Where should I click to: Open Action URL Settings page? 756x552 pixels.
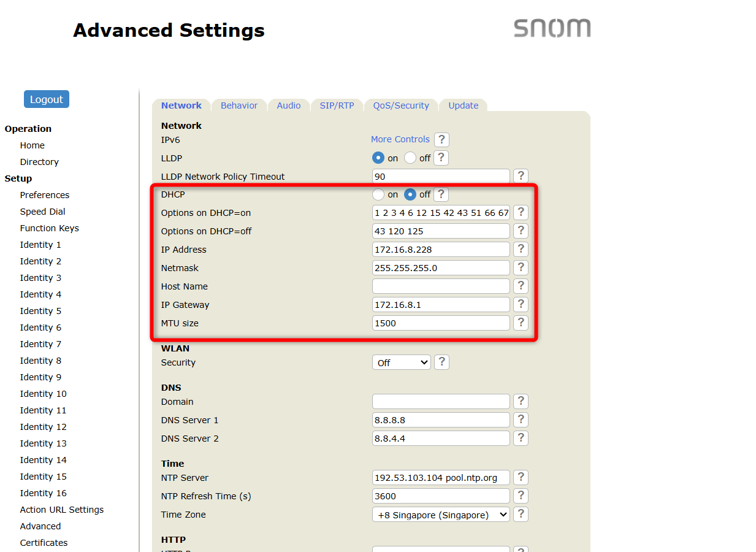[62, 510]
